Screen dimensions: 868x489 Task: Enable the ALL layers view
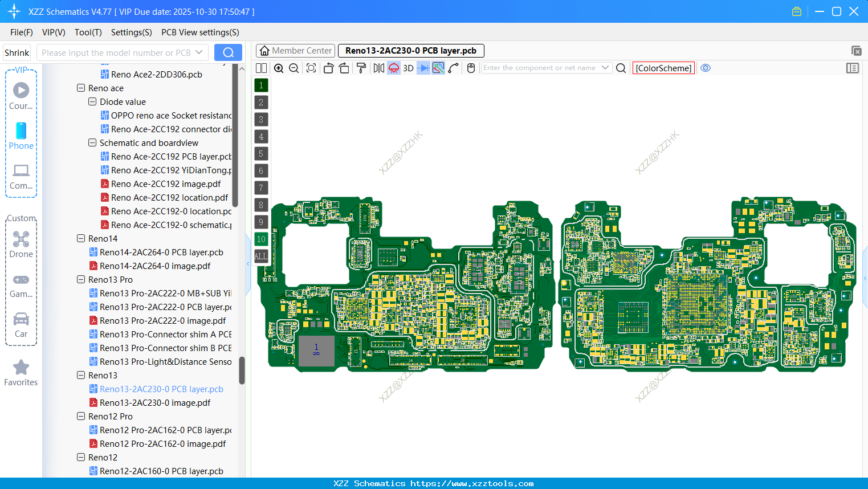(261, 256)
